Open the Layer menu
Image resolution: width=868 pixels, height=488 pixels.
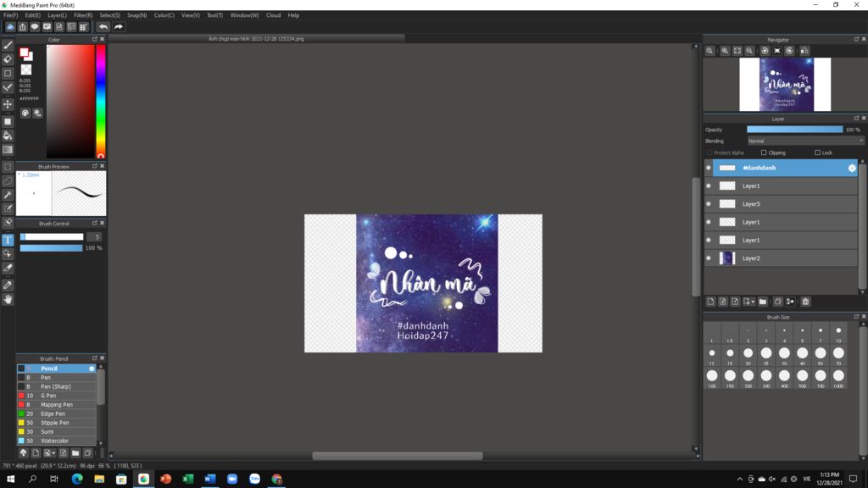point(57,15)
